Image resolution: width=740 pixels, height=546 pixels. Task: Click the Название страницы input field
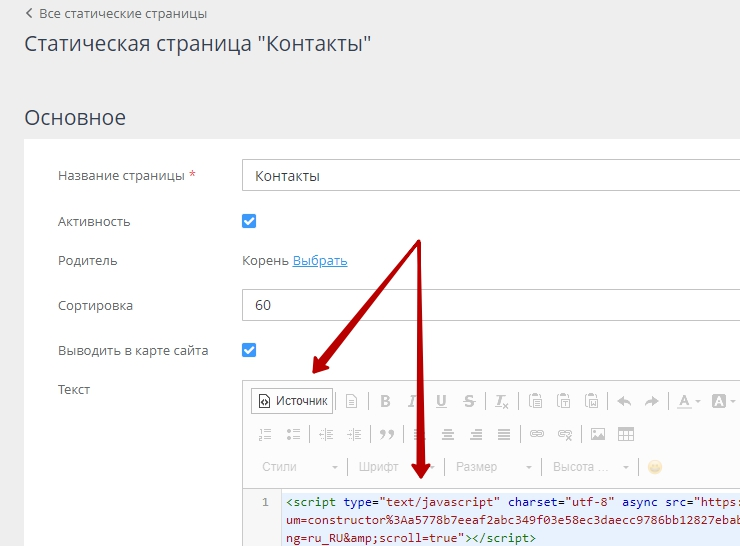coord(490,176)
